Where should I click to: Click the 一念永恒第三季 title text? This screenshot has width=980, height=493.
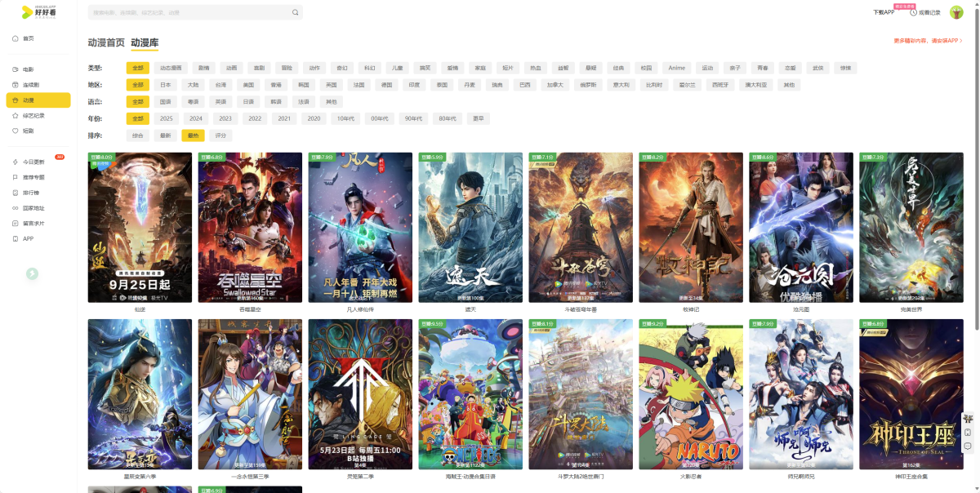coord(250,477)
